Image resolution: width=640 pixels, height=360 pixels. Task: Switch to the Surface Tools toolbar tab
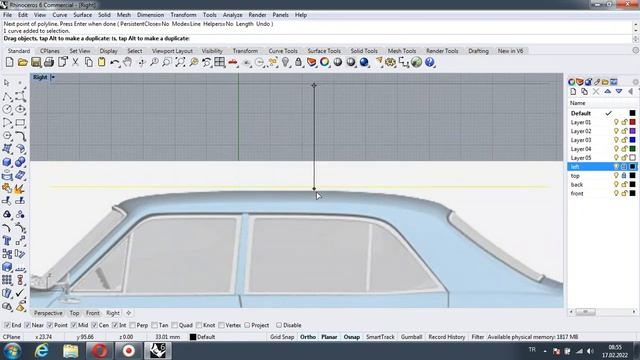click(x=324, y=51)
